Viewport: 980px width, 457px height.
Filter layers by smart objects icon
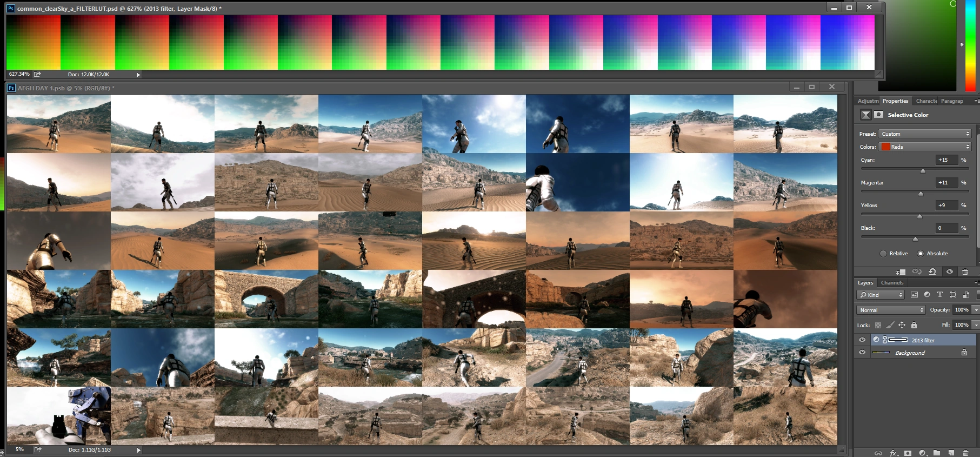point(966,295)
